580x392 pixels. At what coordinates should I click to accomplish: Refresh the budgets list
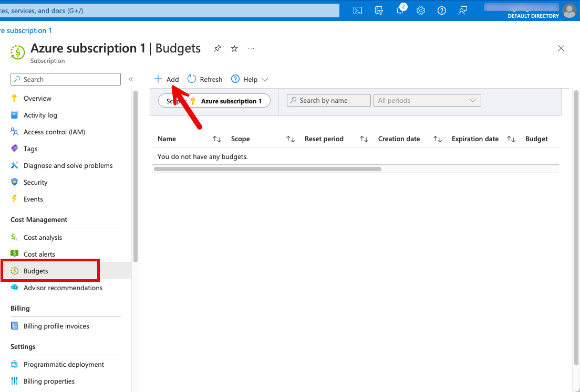[205, 79]
